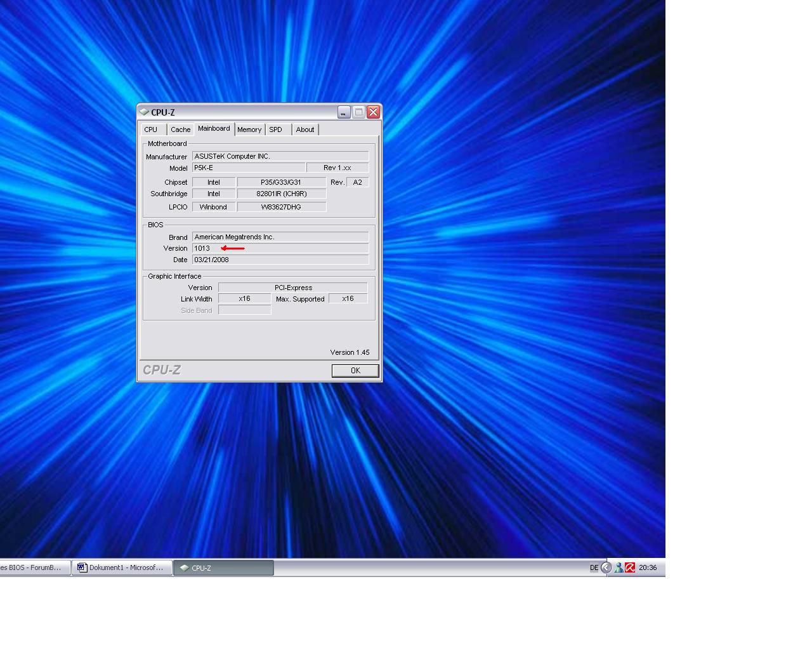Viewport: 812px width, 650px height.
Task: Click the Word icon in taskbar button
Action: pos(82,568)
